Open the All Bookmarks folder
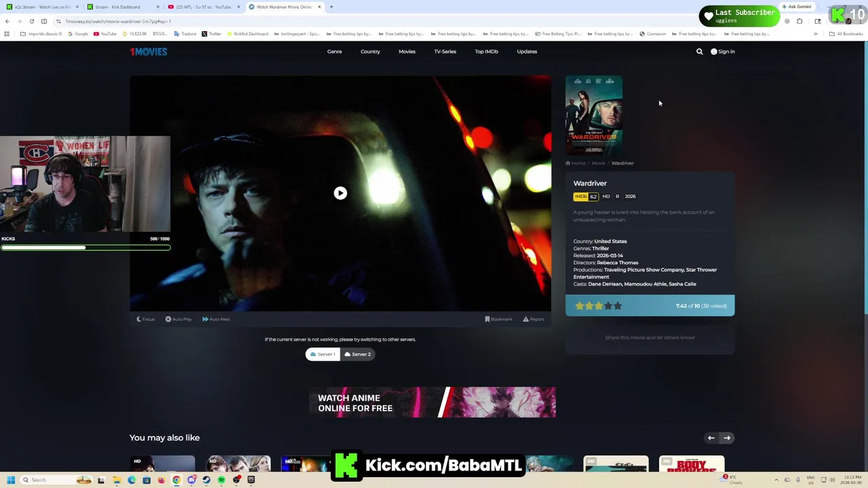 tap(846, 34)
